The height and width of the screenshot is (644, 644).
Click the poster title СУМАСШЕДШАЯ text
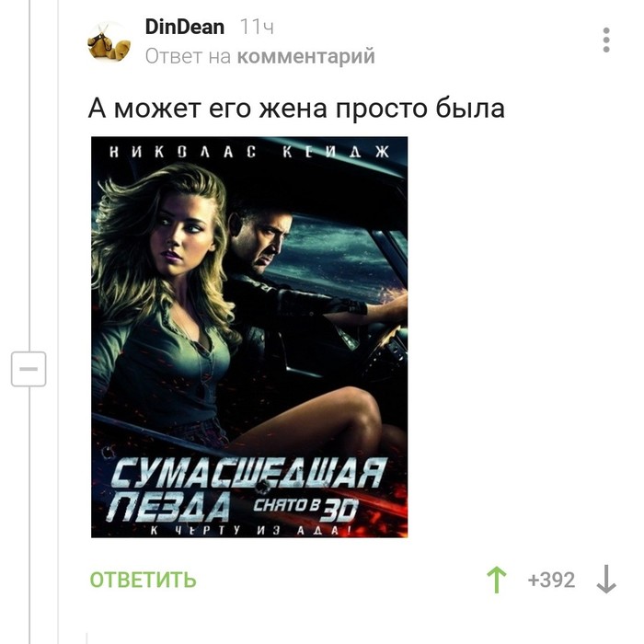[249, 472]
